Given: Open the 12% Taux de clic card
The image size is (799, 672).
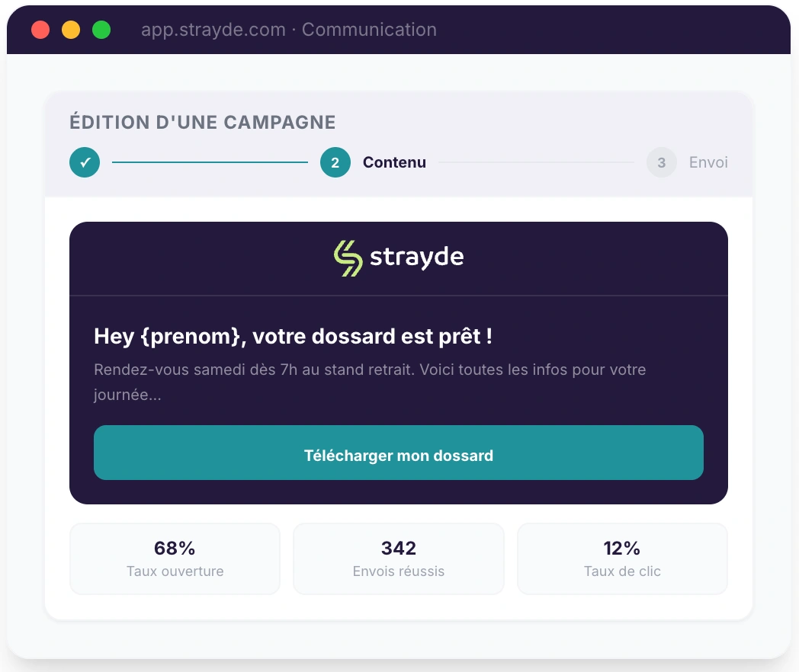Looking at the screenshot, I should pos(622,558).
